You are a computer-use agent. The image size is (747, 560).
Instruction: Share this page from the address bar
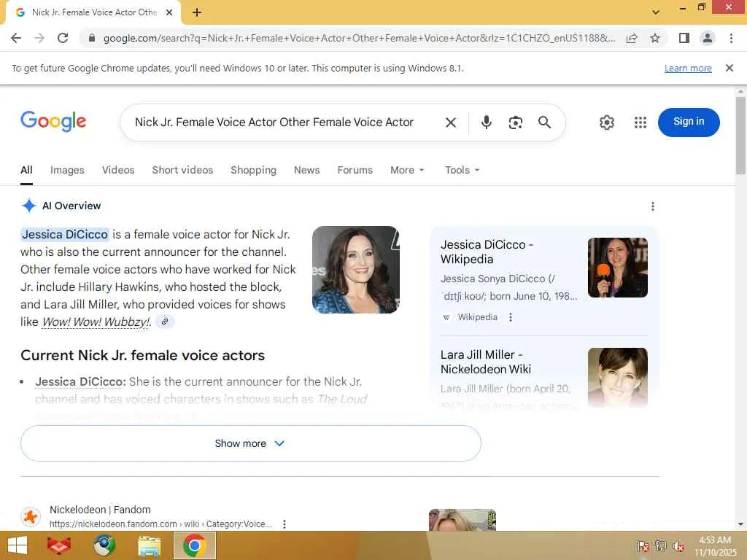632,38
